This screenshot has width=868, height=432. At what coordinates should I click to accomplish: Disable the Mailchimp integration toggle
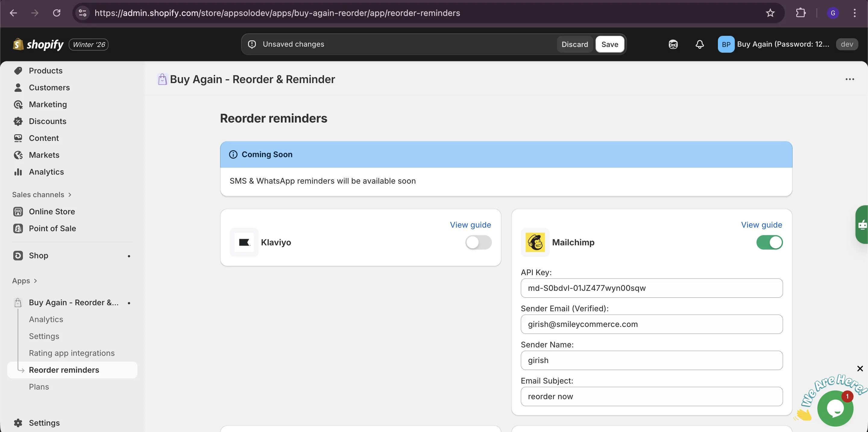pos(770,242)
